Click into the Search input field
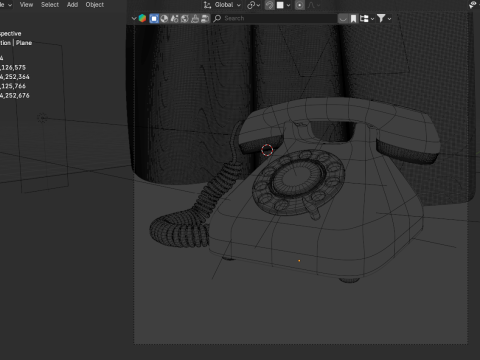This screenshot has width=480, height=360. pyautogui.click(x=275, y=18)
